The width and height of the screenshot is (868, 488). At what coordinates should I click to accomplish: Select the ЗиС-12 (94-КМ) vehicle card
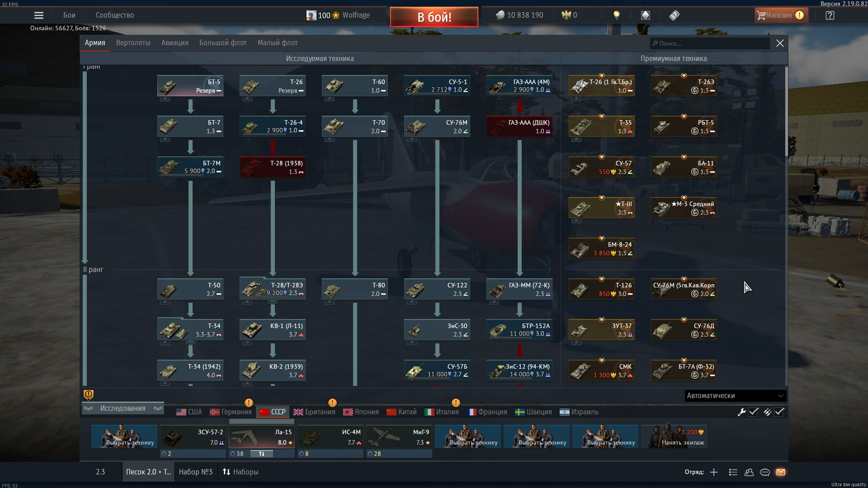(x=519, y=371)
